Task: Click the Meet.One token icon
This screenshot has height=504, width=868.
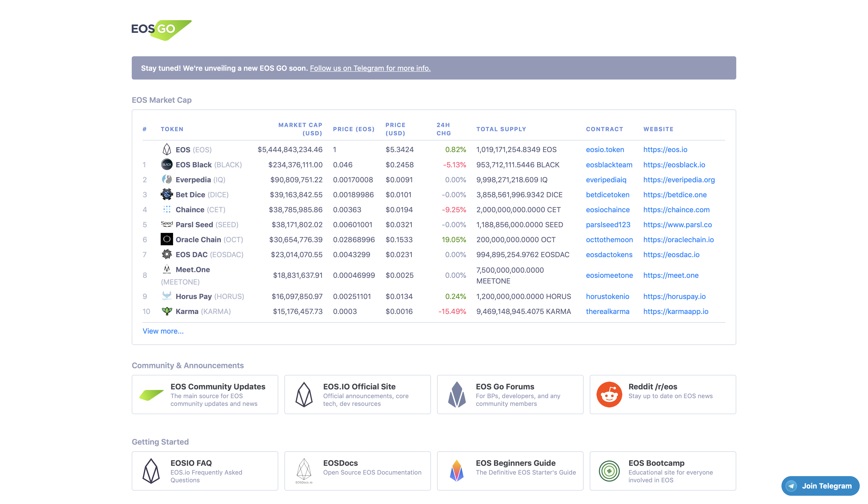Action: 167,269
